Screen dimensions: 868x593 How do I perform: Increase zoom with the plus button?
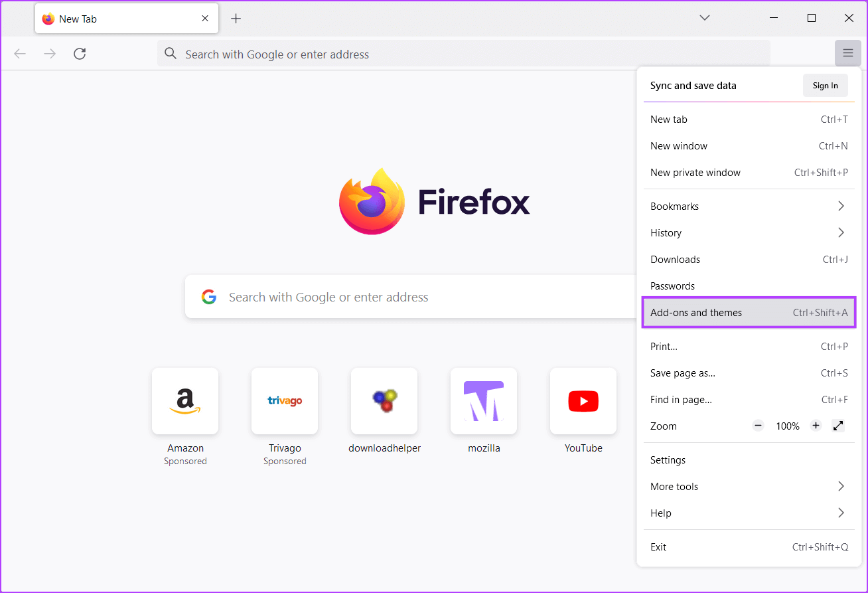[816, 426]
